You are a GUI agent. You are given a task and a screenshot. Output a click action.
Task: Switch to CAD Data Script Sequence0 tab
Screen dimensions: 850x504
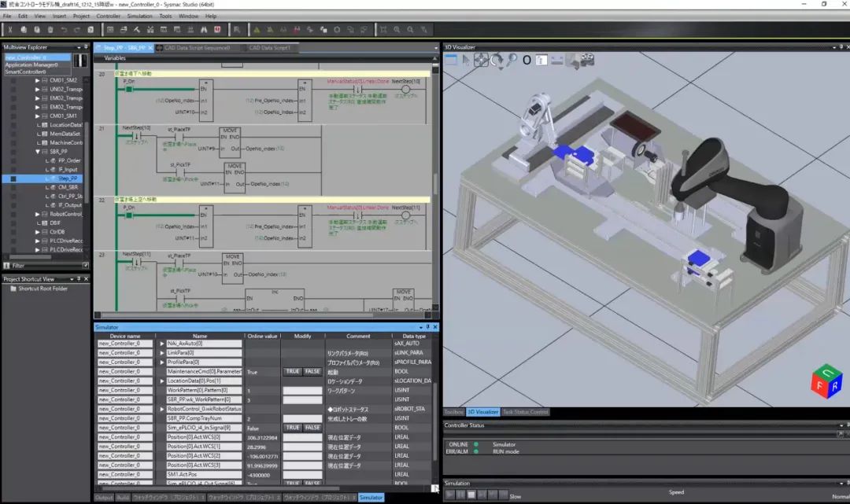pyautogui.click(x=197, y=48)
